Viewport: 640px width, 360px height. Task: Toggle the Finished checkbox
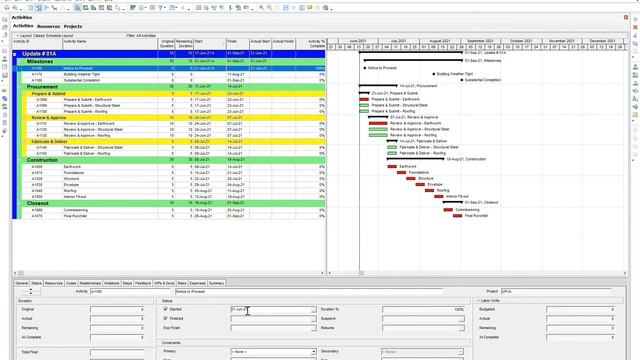pos(165,318)
